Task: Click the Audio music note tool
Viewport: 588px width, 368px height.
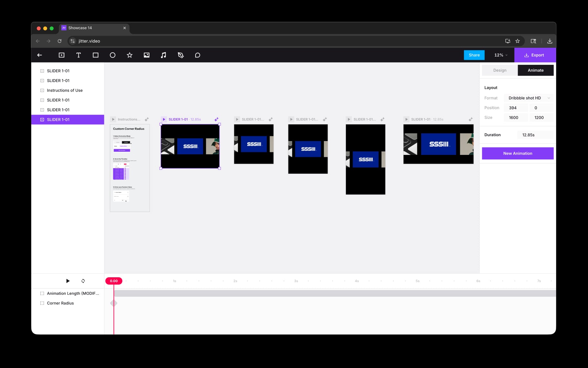Action: coord(164,55)
